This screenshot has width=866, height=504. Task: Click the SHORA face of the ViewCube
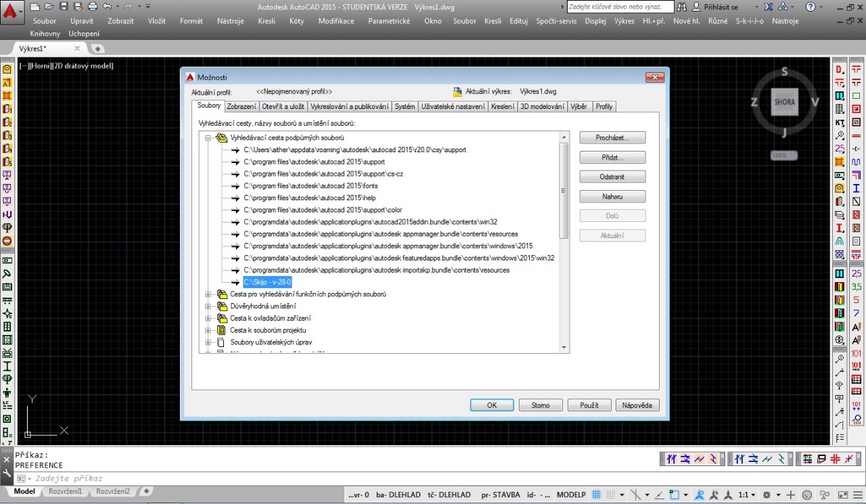(784, 102)
